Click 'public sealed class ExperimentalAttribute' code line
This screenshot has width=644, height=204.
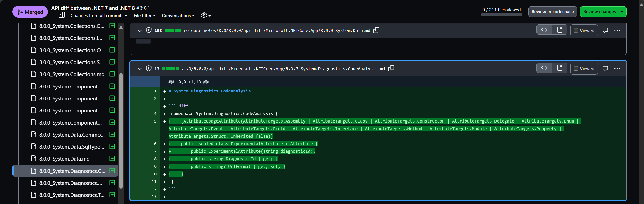[243, 144]
